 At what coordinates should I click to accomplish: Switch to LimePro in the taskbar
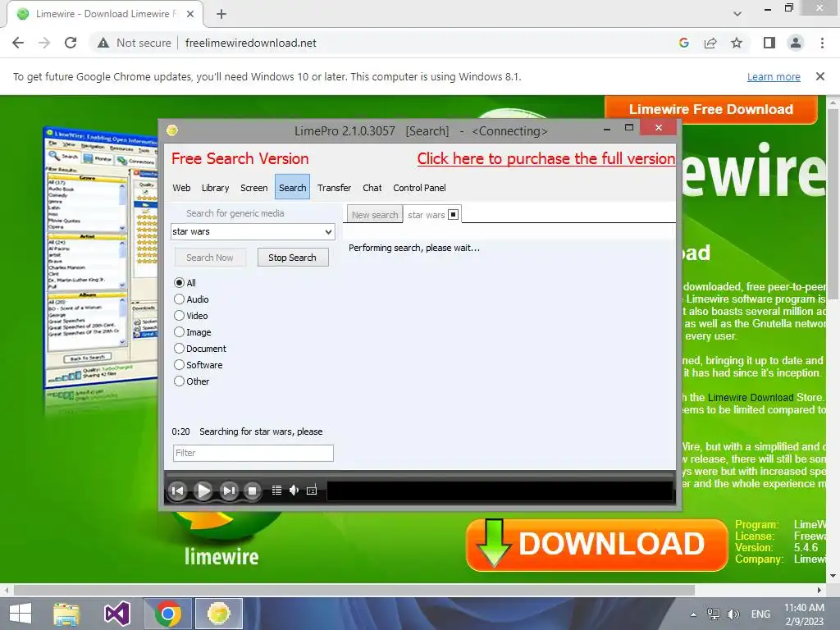(x=218, y=614)
